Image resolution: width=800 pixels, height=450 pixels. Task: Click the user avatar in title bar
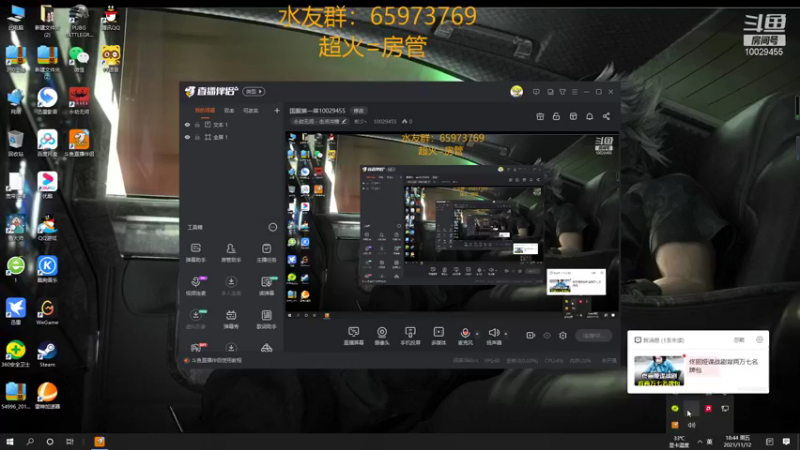(x=516, y=91)
